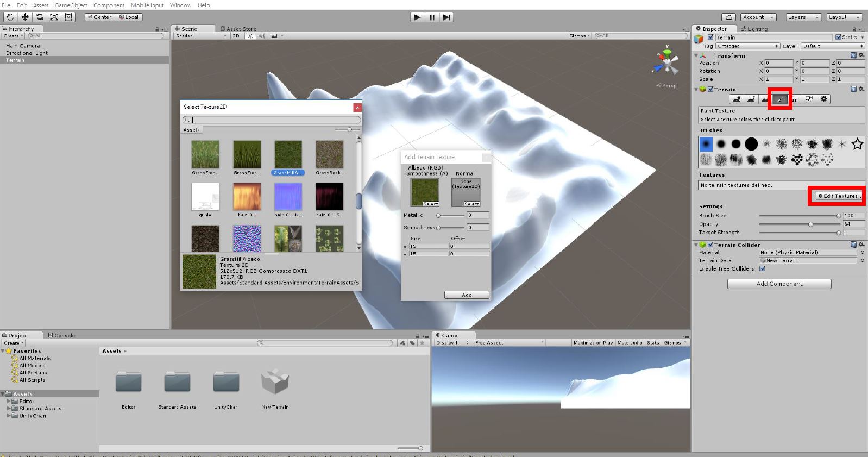This screenshot has width=868, height=457.
Task: Open scene Gizmos dropdown
Action: [x=579, y=36]
